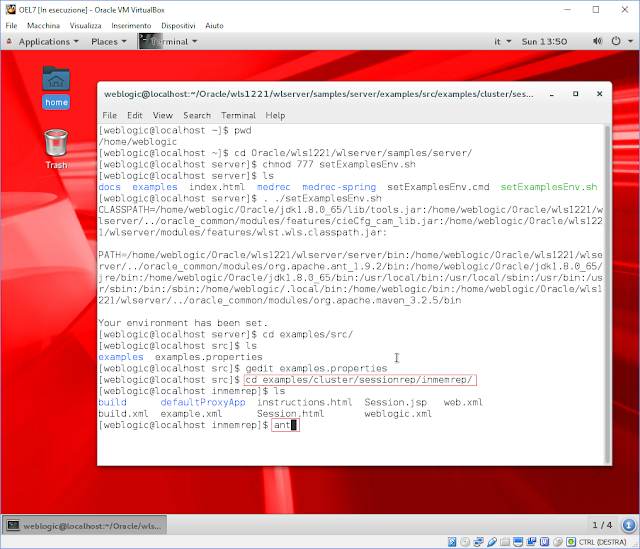Screen dimensions: 640x549
Task: Click 'Session.jsp' in the file listing
Action: pyautogui.click(x=396, y=402)
